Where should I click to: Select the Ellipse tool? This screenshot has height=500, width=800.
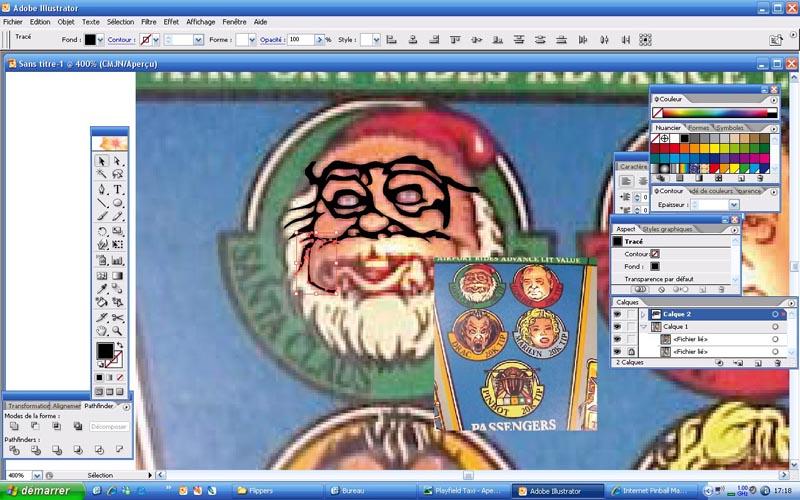pyautogui.click(x=117, y=203)
